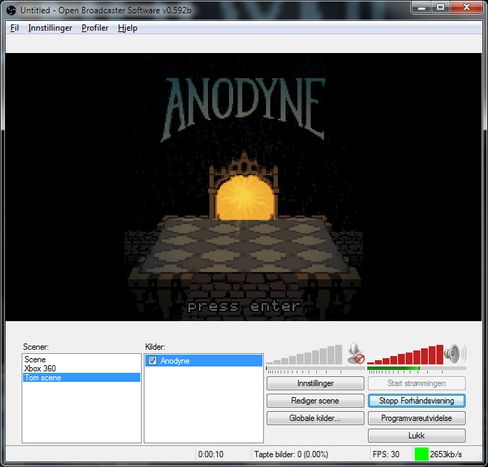This screenshot has width=488, height=467.
Task: Click the Innstillinger button
Action: [315, 383]
